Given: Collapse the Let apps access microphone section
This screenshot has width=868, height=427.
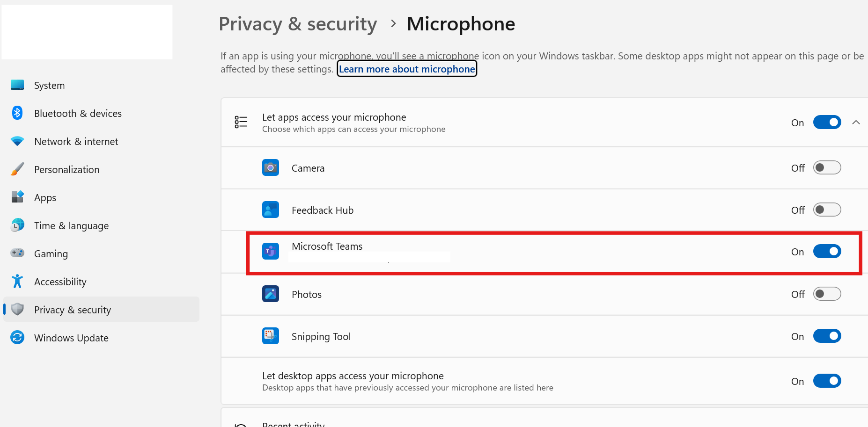Looking at the screenshot, I should click(x=856, y=123).
